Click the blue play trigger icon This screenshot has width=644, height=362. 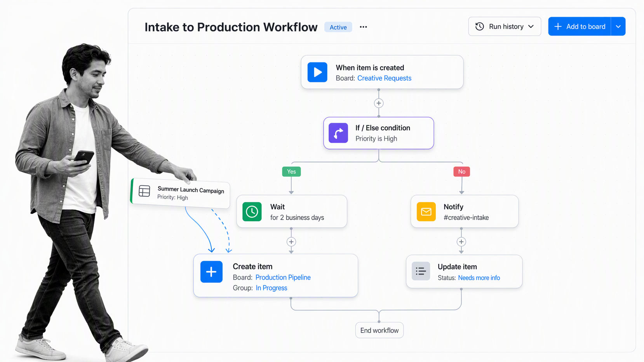(x=317, y=72)
